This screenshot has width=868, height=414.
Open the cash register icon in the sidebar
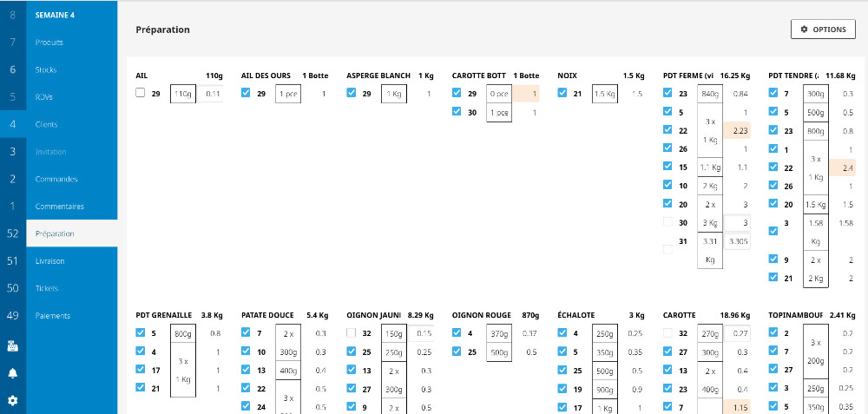click(12, 345)
